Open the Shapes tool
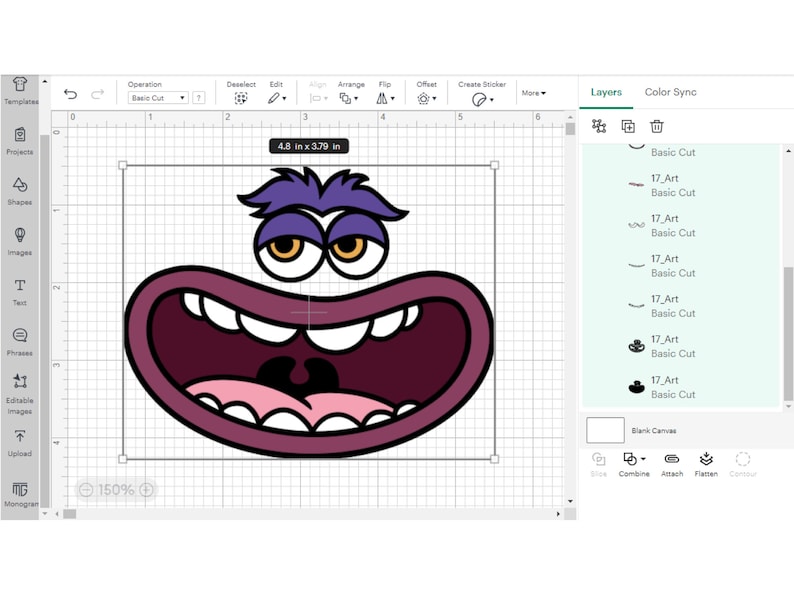Screen dimensions: 794x596 coord(20,191)
